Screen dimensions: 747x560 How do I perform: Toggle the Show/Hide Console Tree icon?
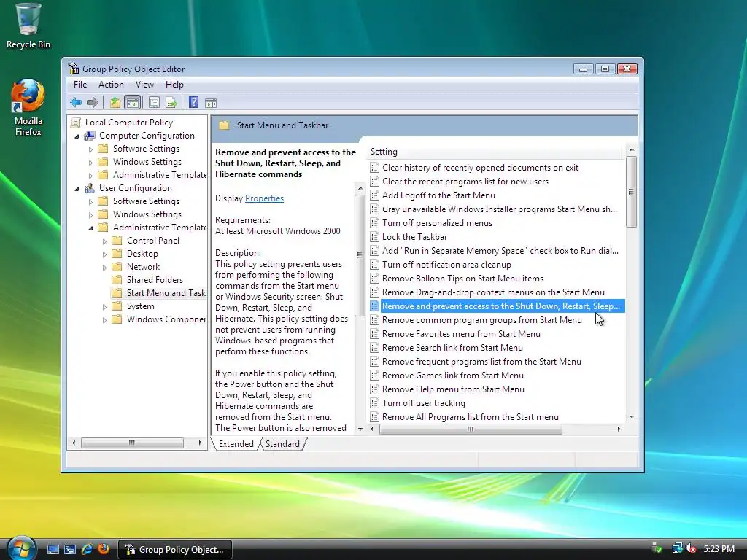tap(133, 102)
